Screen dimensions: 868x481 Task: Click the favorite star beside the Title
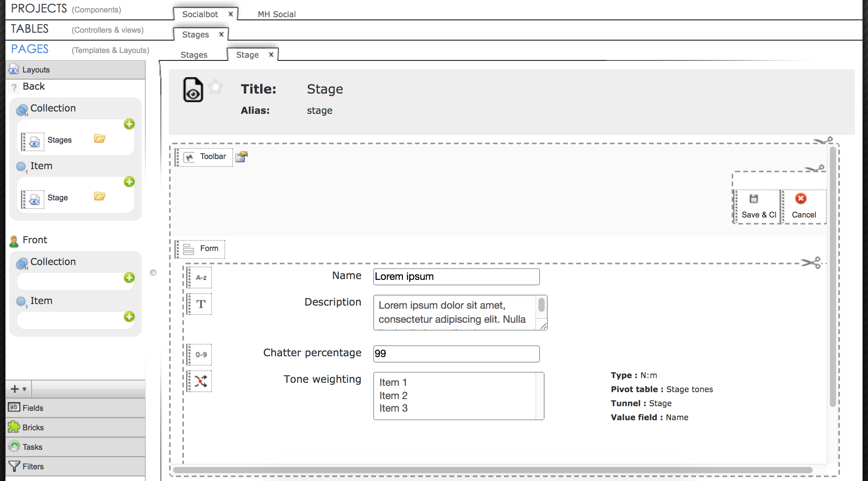pyautogui.click(x=215, y=87)
